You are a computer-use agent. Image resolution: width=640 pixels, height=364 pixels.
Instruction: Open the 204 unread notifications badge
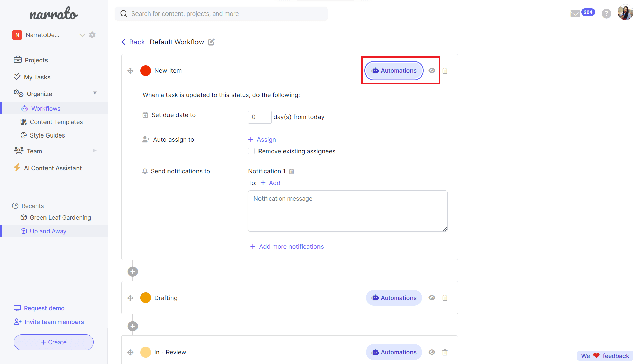click(588, 12)
